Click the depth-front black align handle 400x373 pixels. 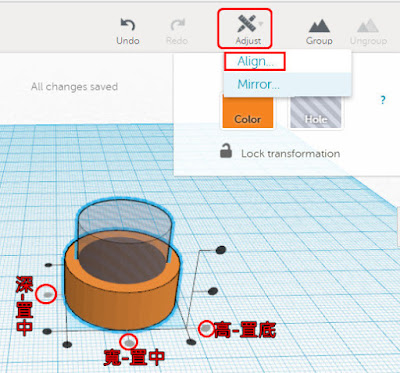pyautogui.click(x=47, y=331)
